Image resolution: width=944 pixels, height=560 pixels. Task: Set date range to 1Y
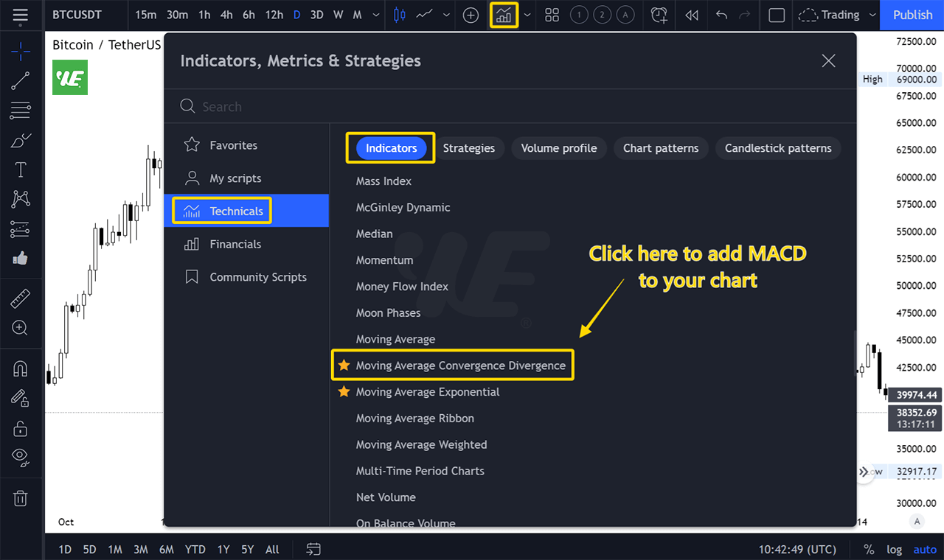click(x=223, y=549)
